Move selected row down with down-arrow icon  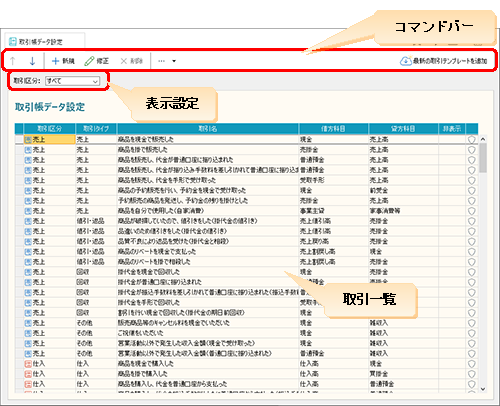pos(32,61)
